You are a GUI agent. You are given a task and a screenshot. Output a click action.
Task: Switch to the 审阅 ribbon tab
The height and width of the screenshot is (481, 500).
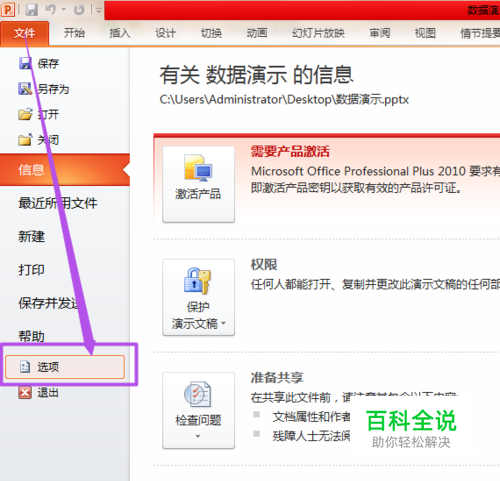point(380,33)
